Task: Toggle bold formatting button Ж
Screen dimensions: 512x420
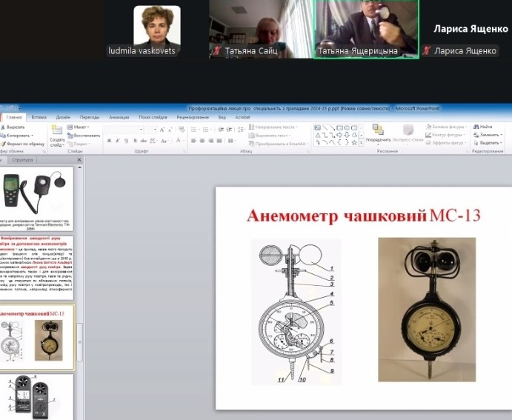Action: [x=108, y=141]
